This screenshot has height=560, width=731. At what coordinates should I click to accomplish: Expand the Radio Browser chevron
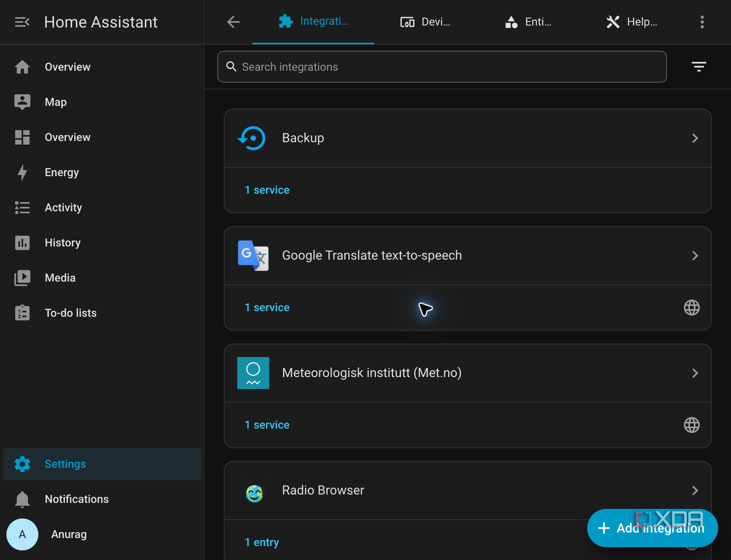[695, 490]
